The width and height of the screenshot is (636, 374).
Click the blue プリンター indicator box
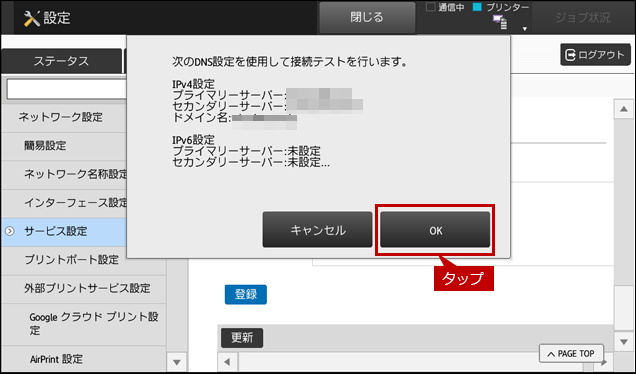(x=477, y=7)
